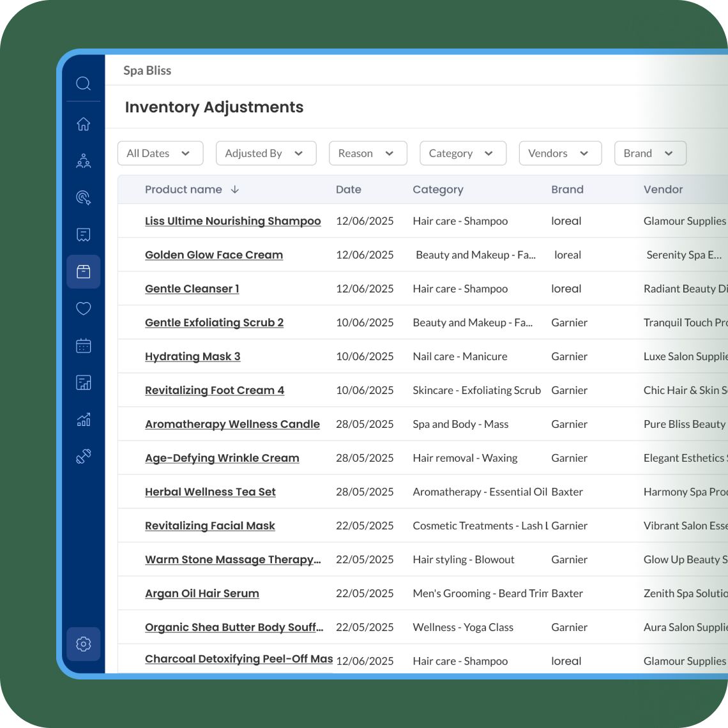Click loreal brand in Gentle Cleanser row
728x728 pixels.
click(x=566, y=289)
